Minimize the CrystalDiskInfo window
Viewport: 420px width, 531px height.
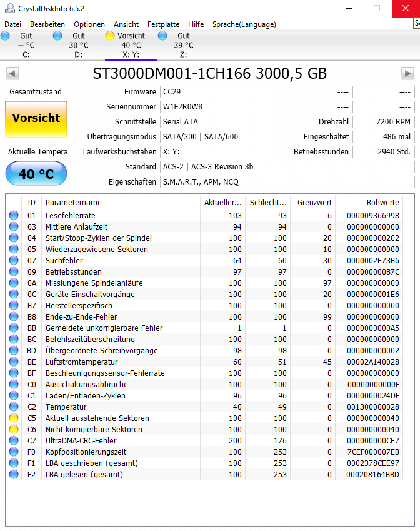tap(349, 9)
